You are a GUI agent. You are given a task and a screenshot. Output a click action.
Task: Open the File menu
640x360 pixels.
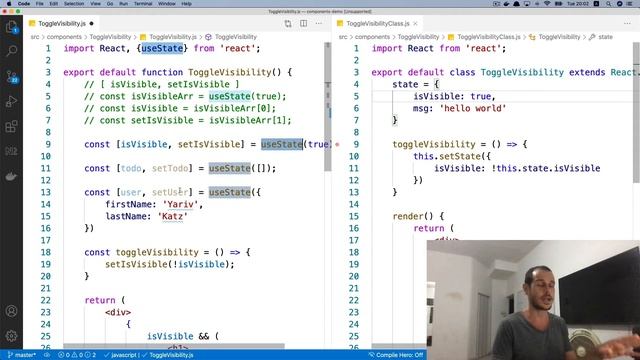coord(40,4)
